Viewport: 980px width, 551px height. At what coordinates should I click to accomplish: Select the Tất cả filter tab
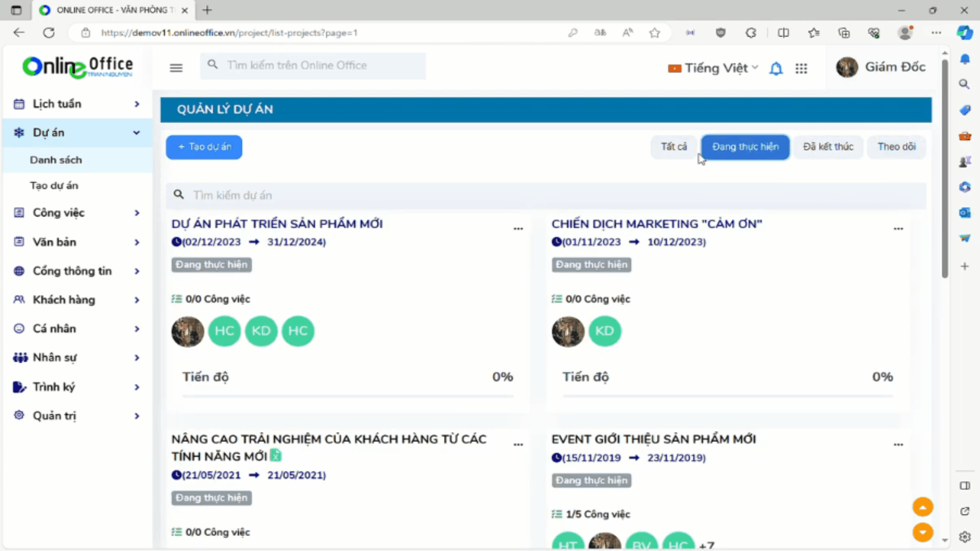pos(674,147)
